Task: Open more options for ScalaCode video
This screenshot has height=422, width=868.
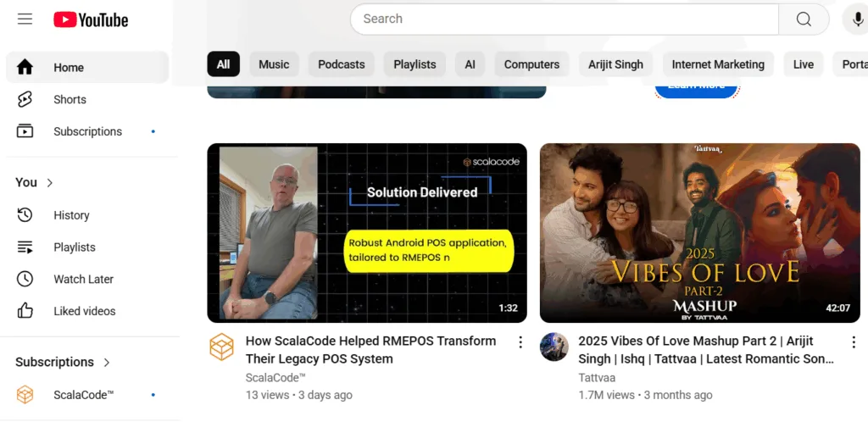Action: tap(520, 342)
